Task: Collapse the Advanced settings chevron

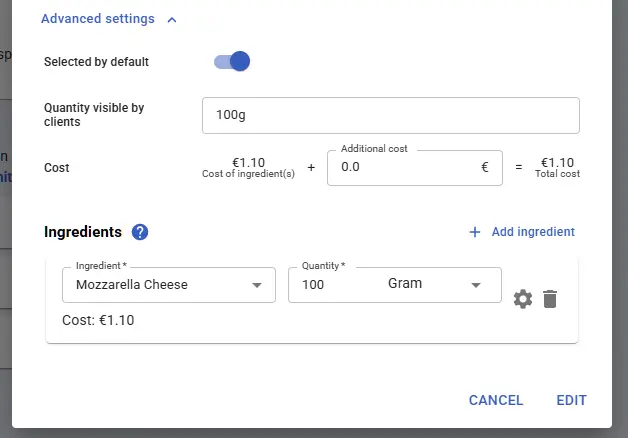Action: [x=172, y=19]
